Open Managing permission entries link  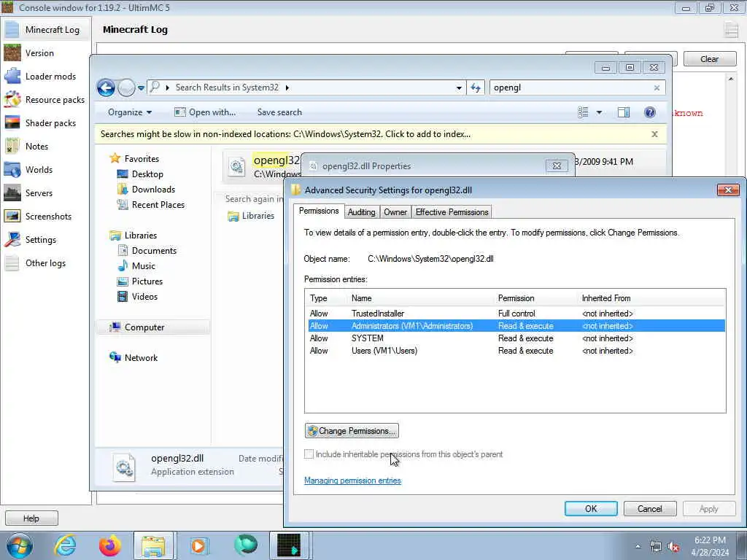pos(352,481)
